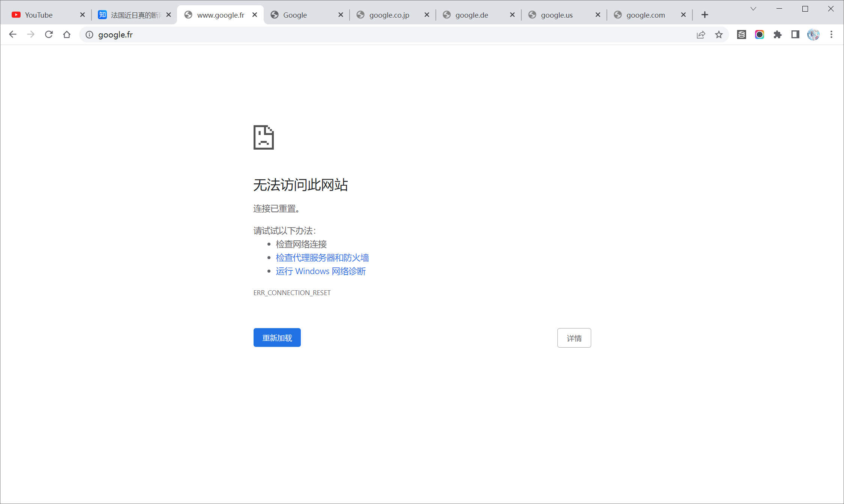Viewport: 844px width, 504px height.
Task: Close the Chrome window
Action: 831,9
